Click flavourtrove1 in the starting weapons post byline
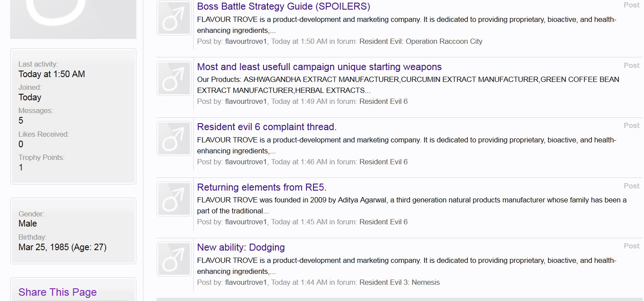Screen dimensions: 644x301 [246, 102]
